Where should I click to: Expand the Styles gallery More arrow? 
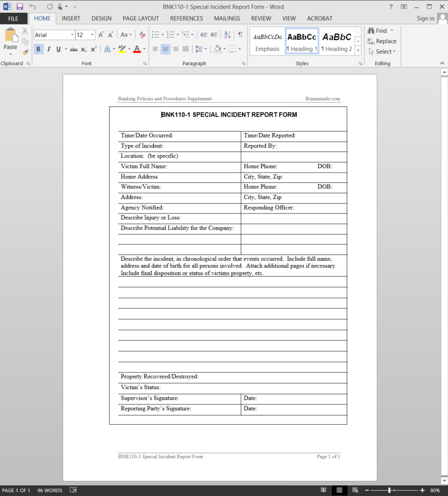[x=358, y=50]
